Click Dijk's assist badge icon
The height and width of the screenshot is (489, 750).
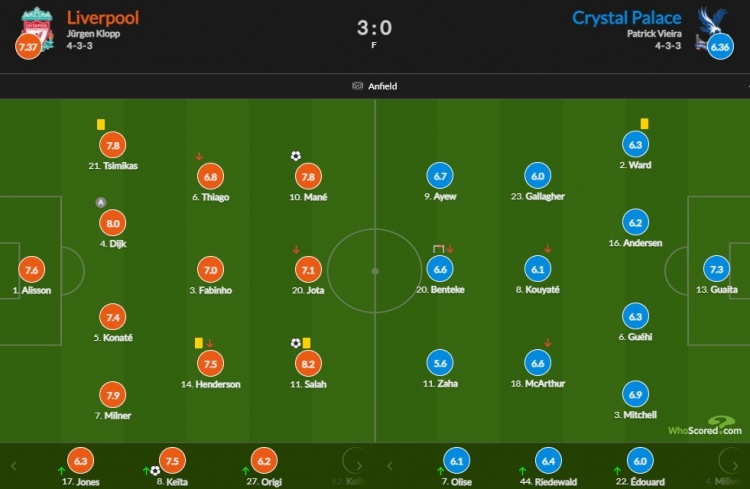pos(100,202)
